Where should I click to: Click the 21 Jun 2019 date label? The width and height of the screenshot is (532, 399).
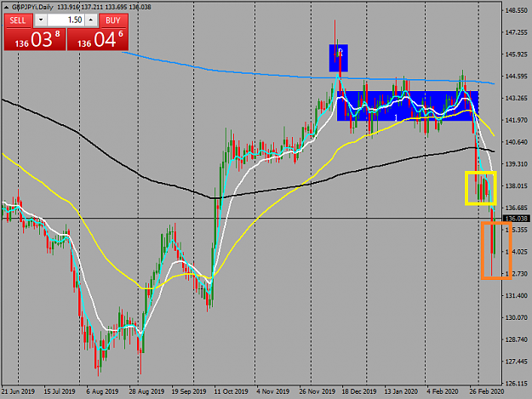coord(18,391)
